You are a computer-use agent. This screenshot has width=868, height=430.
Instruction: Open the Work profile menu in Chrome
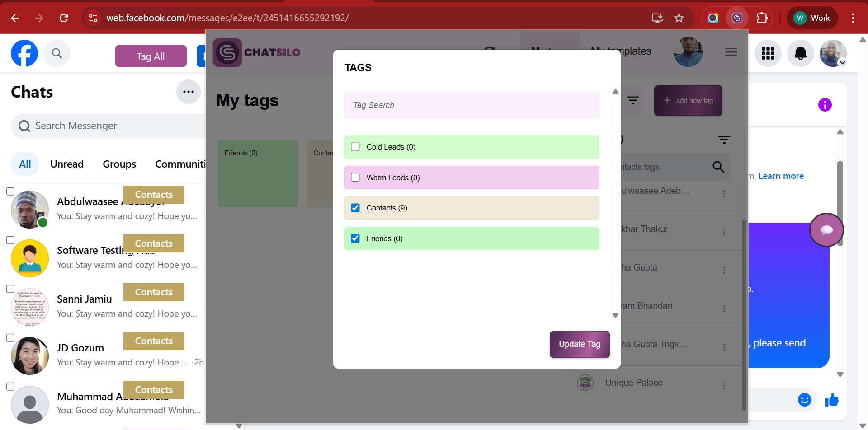[x=812, y=18]
